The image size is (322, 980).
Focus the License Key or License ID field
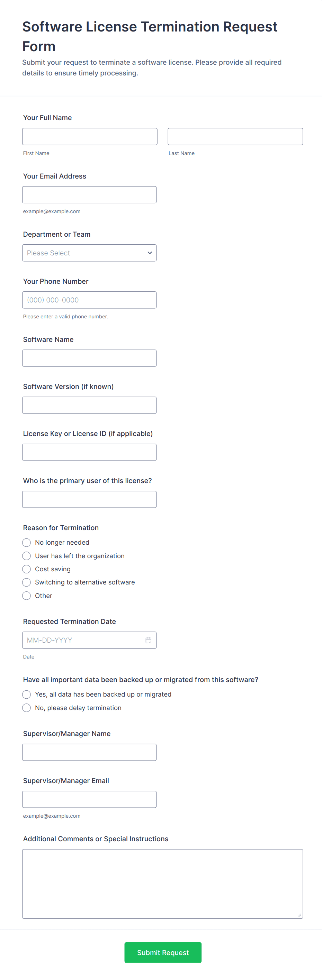(x=89, y=452)
